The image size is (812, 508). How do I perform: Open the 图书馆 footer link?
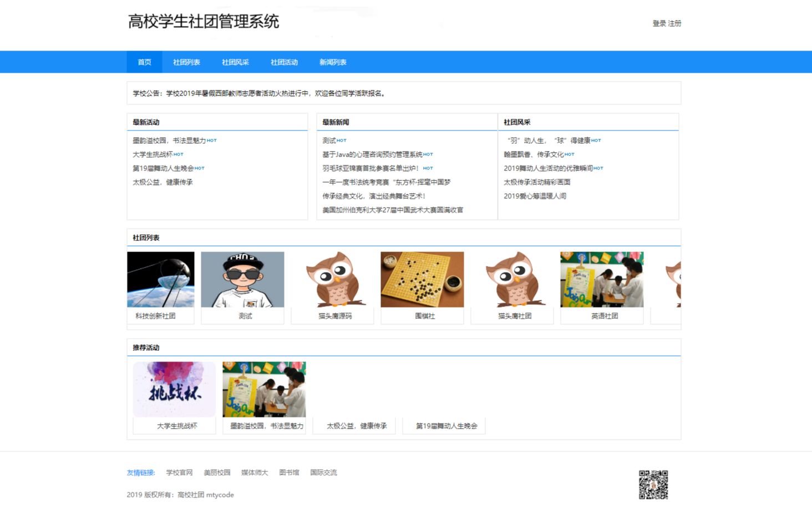click(x=288, y=472)
